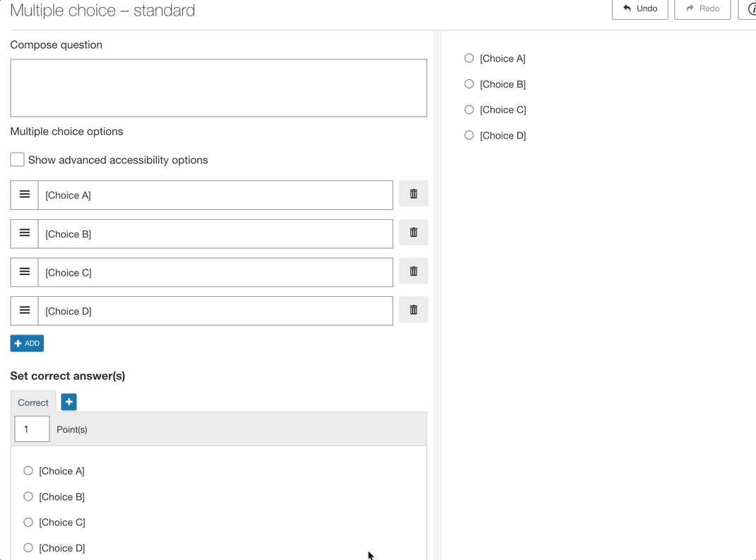Viewport: 756px width, 560px height.
Task: Grab the drag handle for Choice A
Action: 25,194
